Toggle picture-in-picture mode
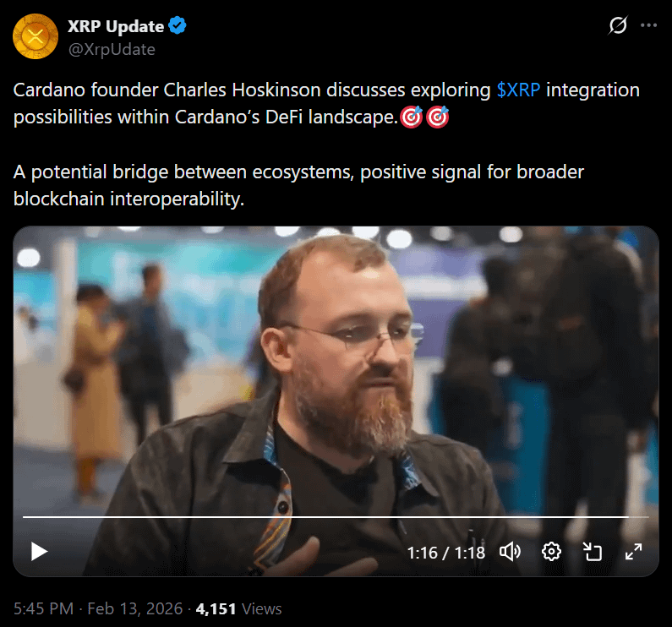The height and width of the screenshot is (627, 672). (593, 552)
